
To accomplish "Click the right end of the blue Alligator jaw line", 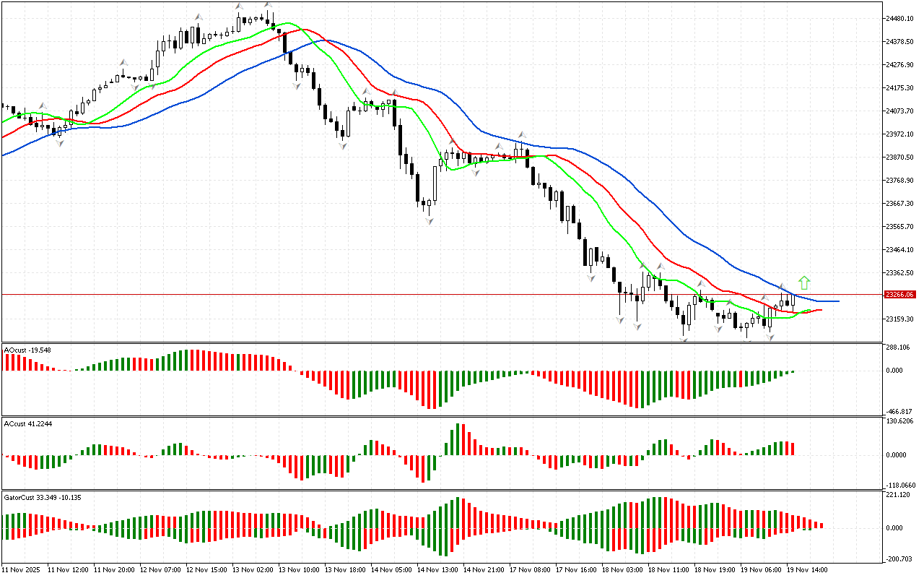I will coord(837,301).
